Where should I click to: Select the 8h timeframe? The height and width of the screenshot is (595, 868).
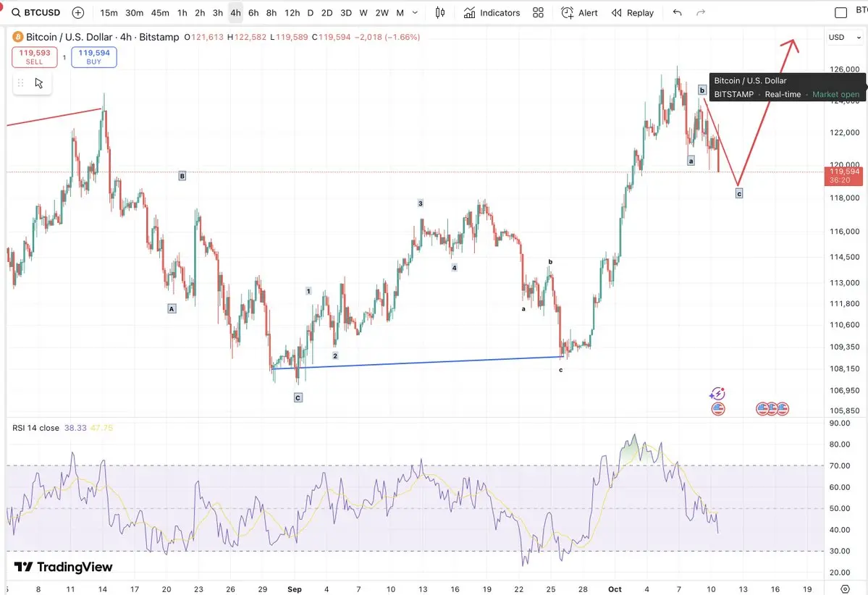point(271,13)
